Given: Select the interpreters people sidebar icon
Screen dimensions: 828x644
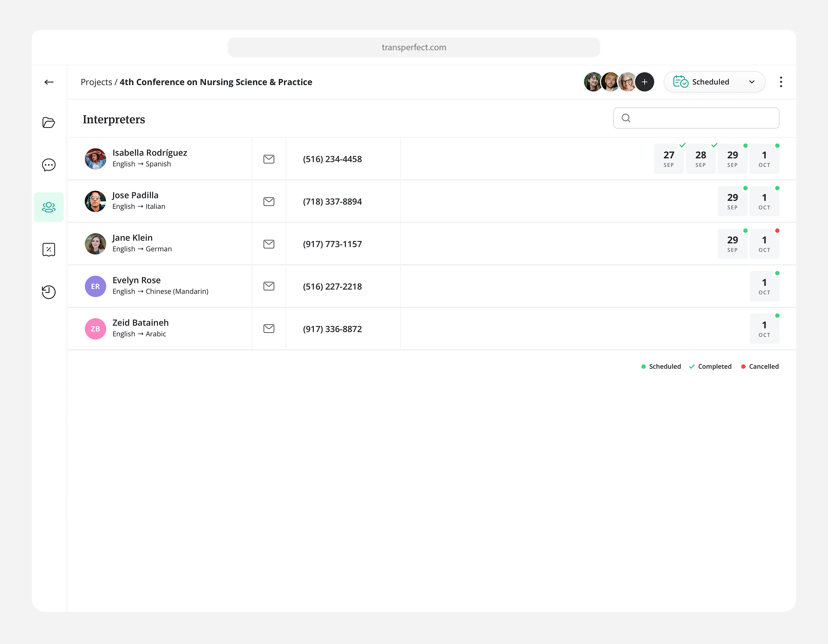Looking at the screenshot, I should (x=49, y=207).
